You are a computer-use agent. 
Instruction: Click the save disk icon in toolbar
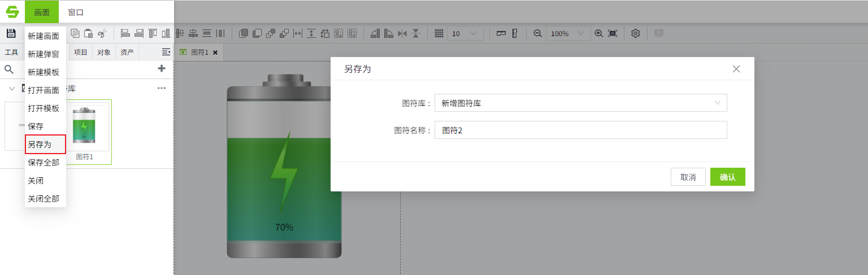(11, 33)
